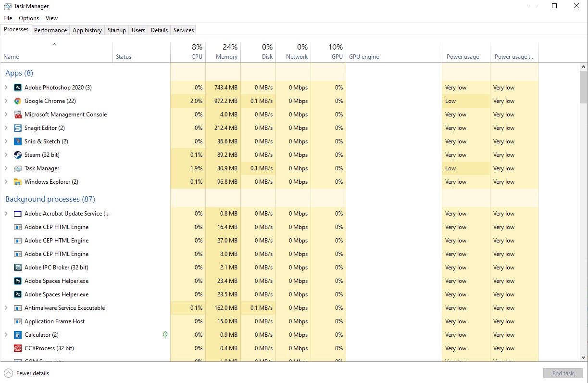Click the CCXProcess (32 bit) icon

18,348
